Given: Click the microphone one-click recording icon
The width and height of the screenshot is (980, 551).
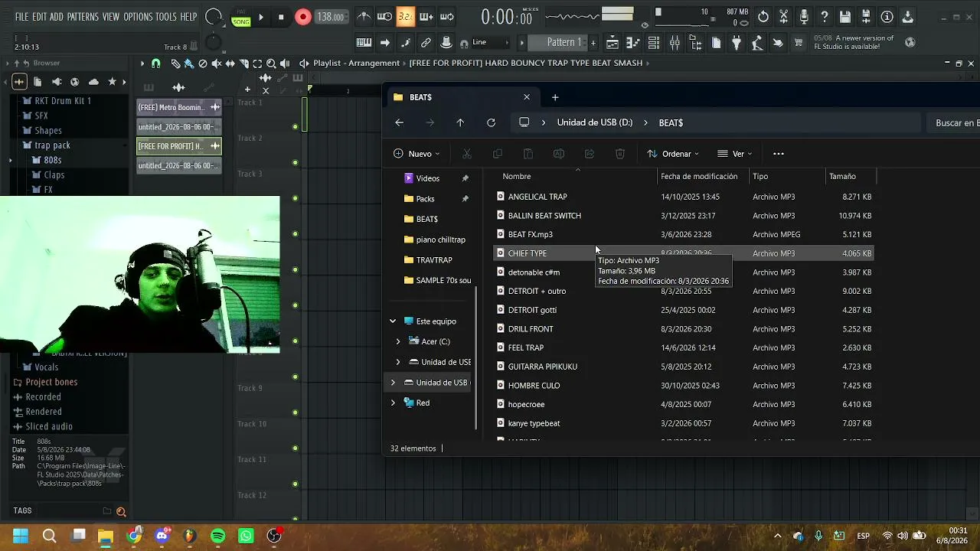Looking at the screenshot, I should pyautogui.click(x=804, y=17).
